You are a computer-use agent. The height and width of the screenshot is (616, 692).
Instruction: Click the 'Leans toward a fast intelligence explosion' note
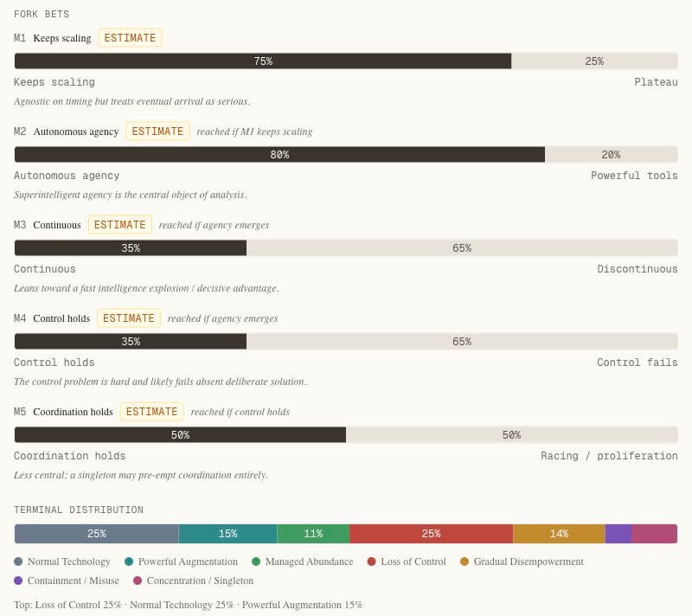[146, 288]
